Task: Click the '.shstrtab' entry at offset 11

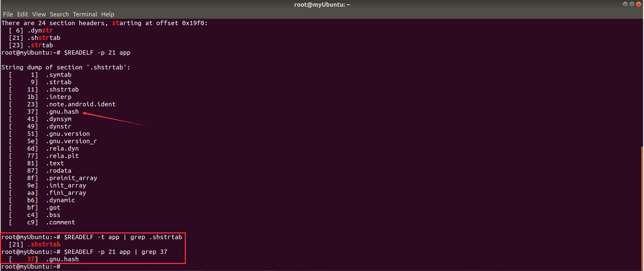Action: click(62, 90)
